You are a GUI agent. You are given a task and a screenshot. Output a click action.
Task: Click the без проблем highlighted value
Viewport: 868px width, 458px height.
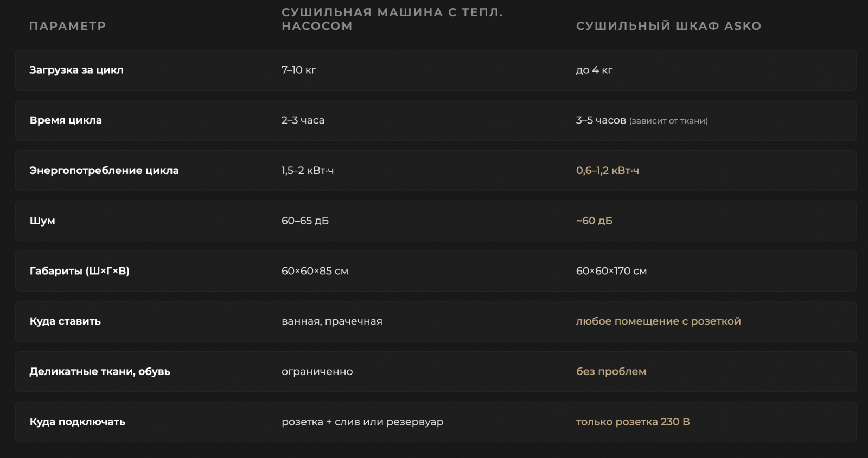click(611, 371)
